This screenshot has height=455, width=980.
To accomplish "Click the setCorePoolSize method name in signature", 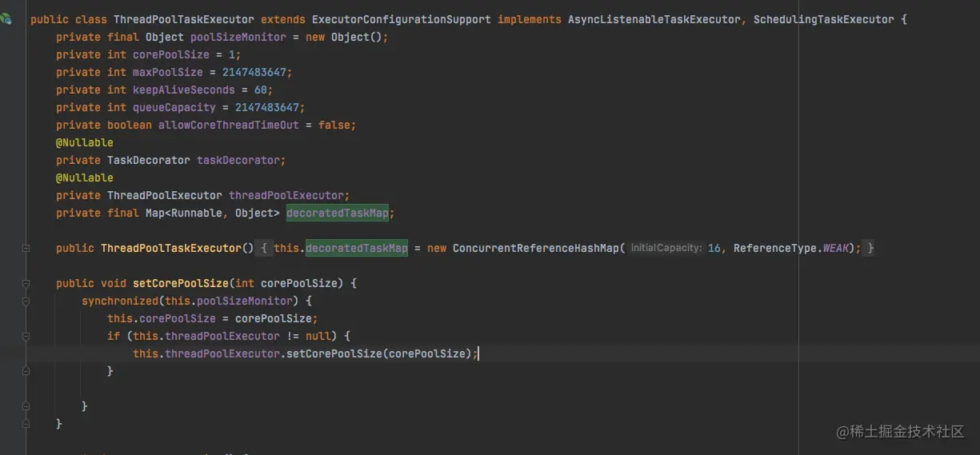I will point(181,284).
